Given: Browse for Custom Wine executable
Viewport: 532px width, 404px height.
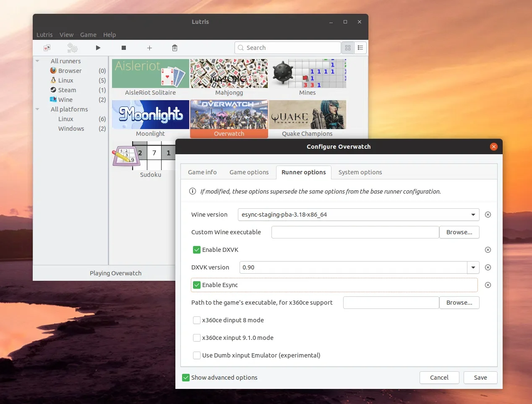Looking at the screenshot, I should click(x=459, y=232).
